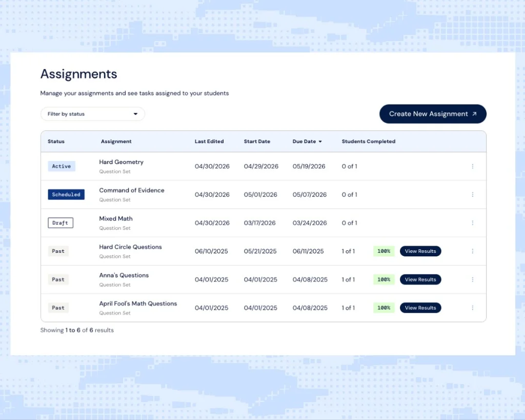Click Showing 1 to 6 of 6 results
525x420 pixels.
pyautogui.click(x=77, y=330)
